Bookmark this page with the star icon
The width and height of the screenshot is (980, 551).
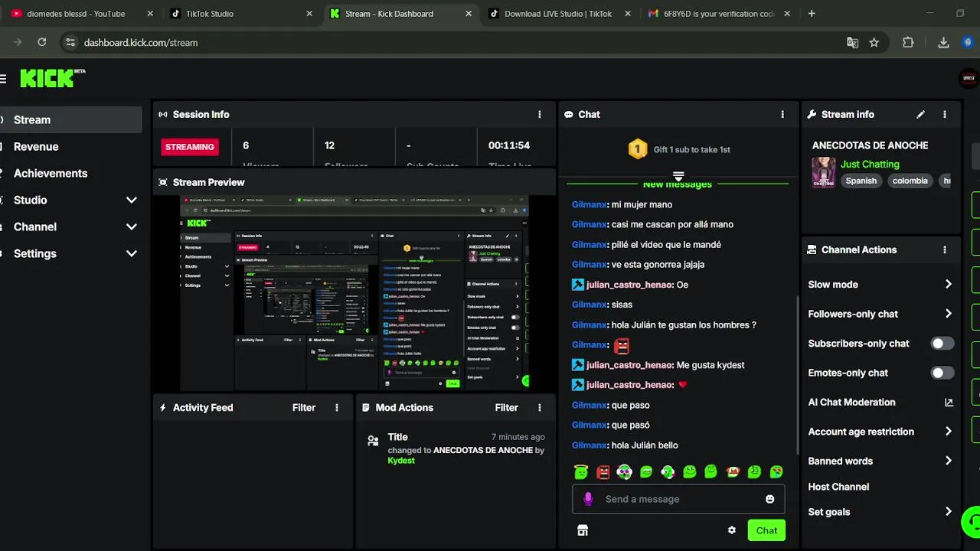click(x=874, y=43)
